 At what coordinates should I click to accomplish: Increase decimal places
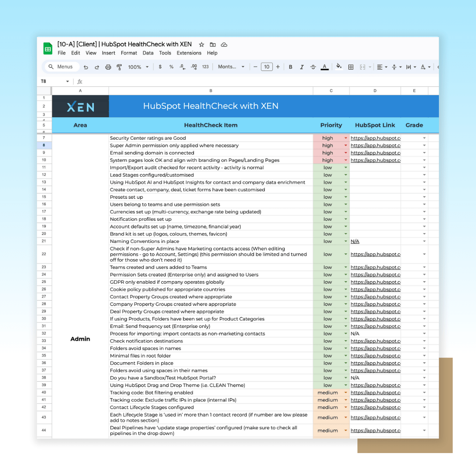[x=193, y=67]
